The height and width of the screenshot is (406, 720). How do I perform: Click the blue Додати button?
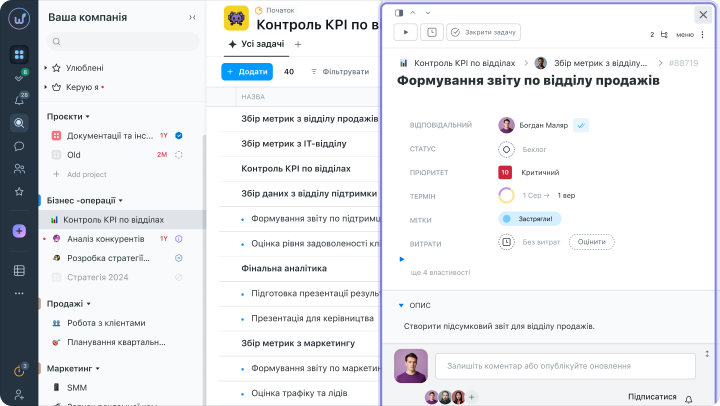pos(246,72)
